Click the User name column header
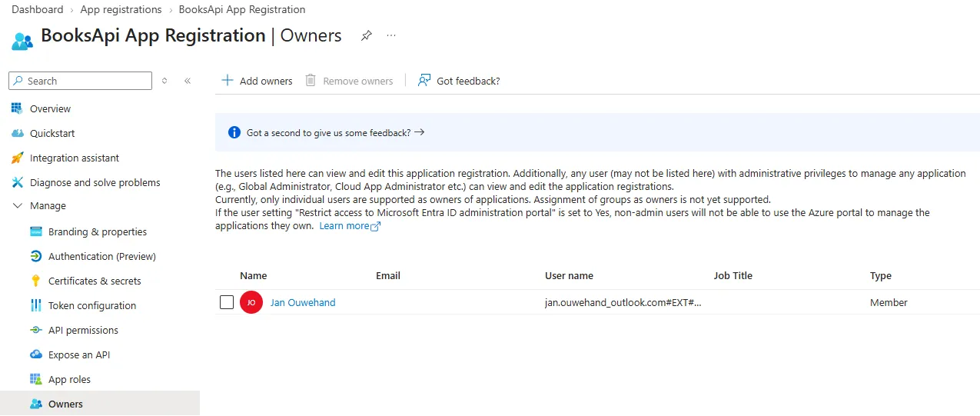 569,275
